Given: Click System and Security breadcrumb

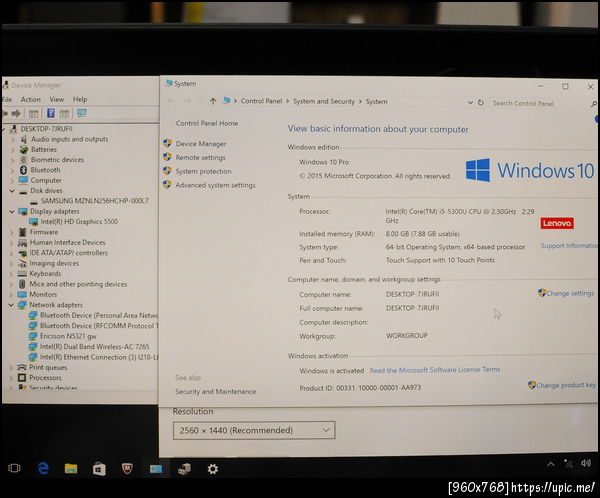Looking at the screenshot, I should 324,101.
